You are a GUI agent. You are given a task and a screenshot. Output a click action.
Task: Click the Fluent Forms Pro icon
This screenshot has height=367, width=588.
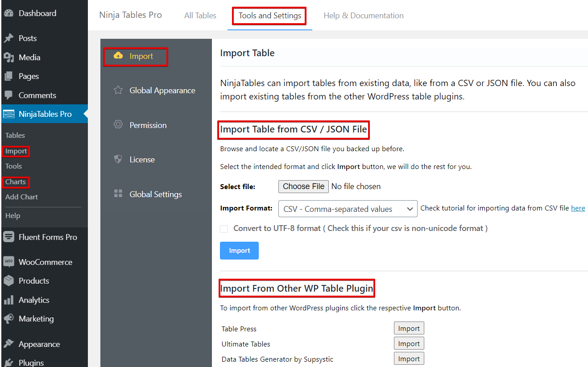[8, 237]
